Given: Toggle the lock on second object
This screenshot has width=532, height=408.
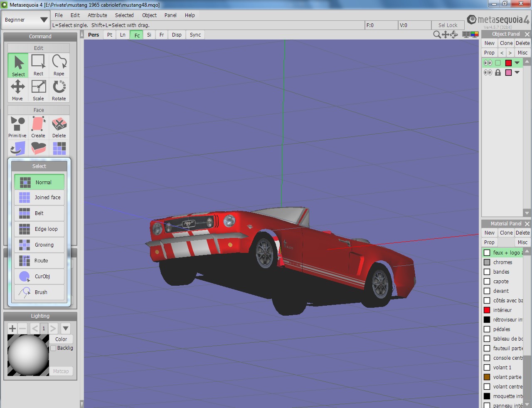Looking at the screenshot, I should pos(498,72).
